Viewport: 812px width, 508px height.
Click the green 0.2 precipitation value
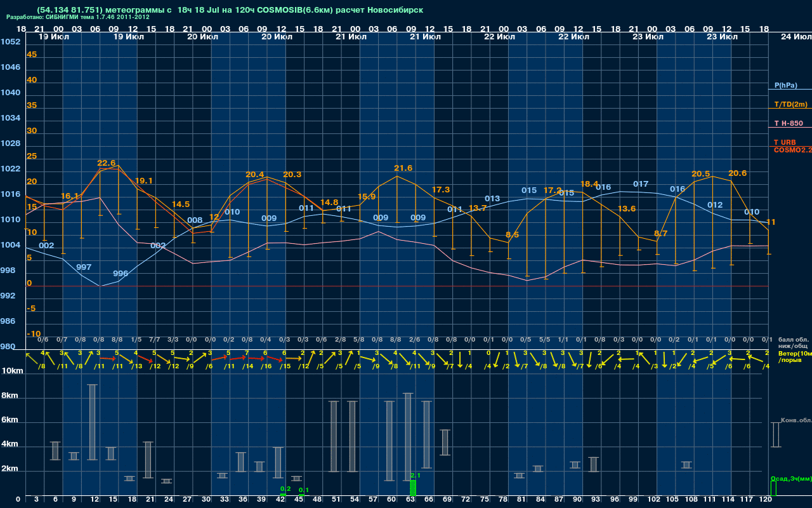pyautogui.click(x=285, y=489)
